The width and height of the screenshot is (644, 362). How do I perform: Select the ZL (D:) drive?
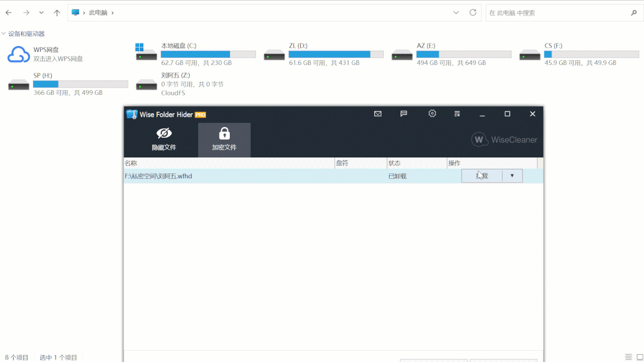tap(323, 54)
